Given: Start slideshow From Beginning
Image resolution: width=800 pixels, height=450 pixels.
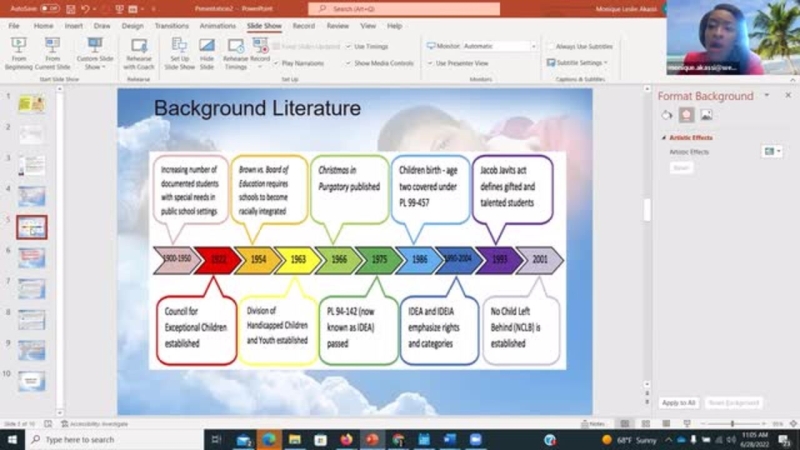Looking at the screenshot, I should click(19, 52).
